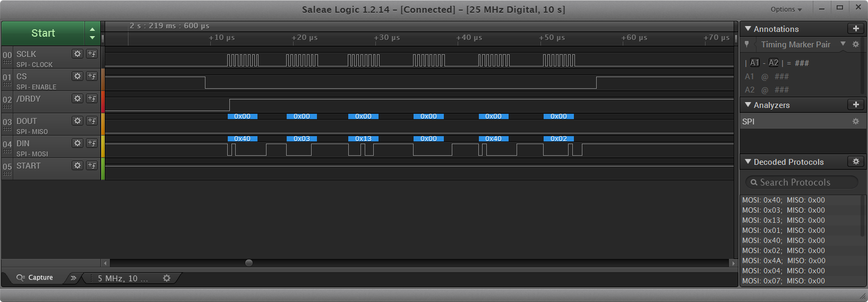Click the drag handle on DIN channel
This screenshot has height=302, width=868.
click(7, 152)
